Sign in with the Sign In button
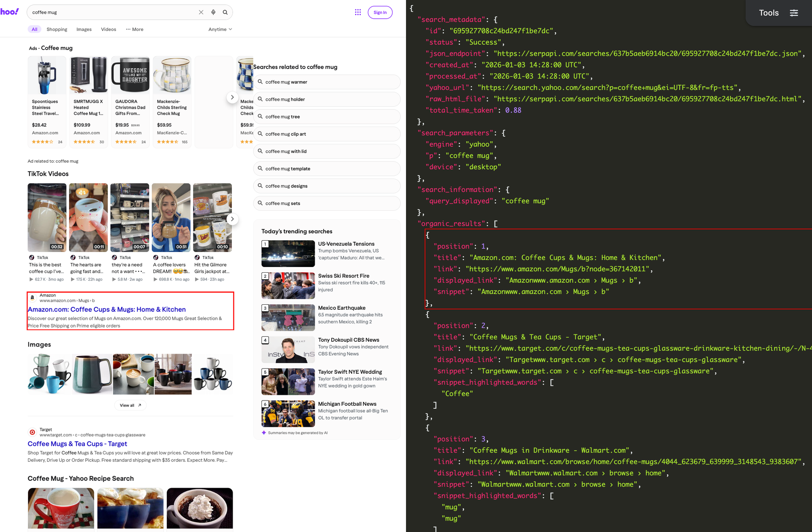Screen dimensions: 812x532 380,12
